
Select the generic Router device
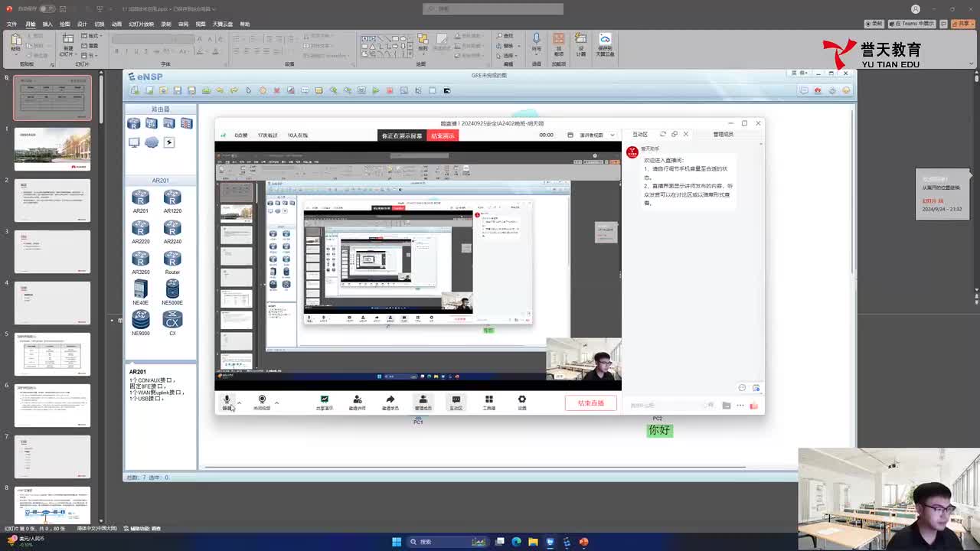172,262
